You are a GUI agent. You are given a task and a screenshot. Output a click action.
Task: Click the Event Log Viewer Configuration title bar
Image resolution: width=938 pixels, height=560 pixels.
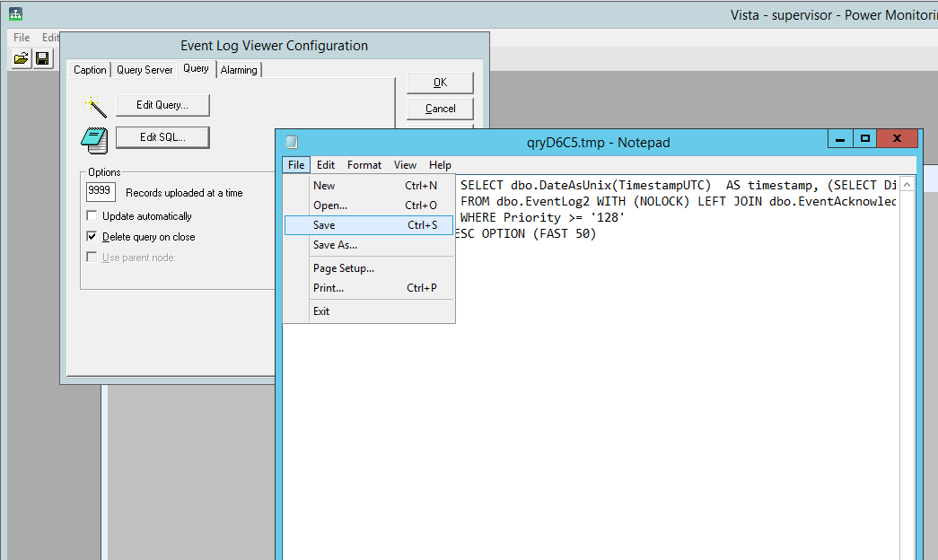click(x=275, y=46)
